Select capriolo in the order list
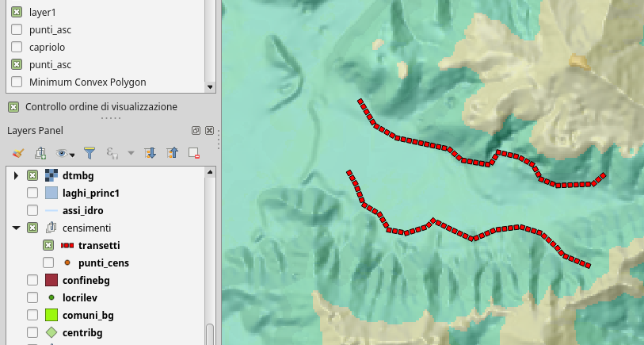 tap(48, 47)
